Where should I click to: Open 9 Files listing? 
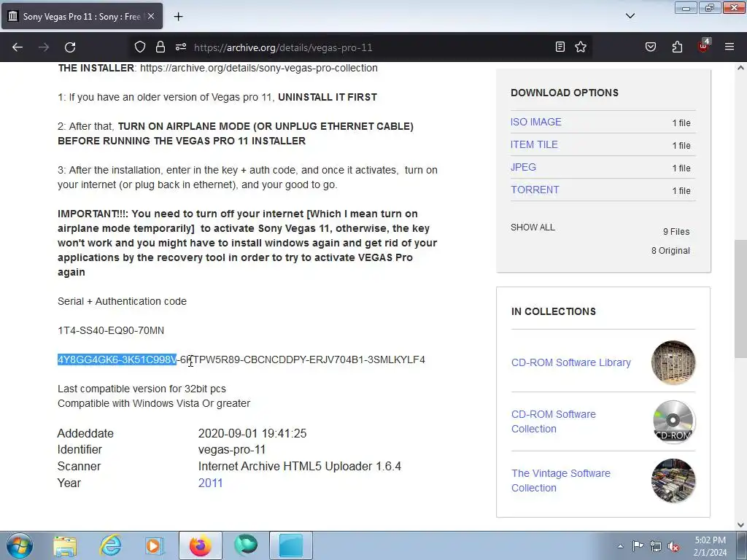pos(676,231)
